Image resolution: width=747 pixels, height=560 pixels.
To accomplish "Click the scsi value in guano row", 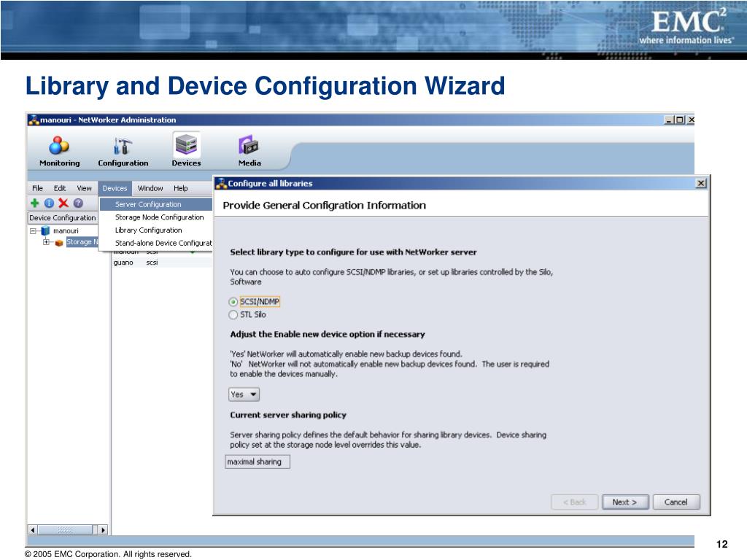I will click(x=152, y=262).
